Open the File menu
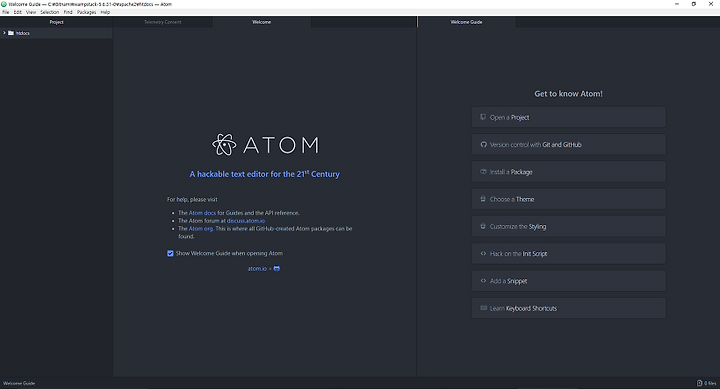 pos(6,12)
